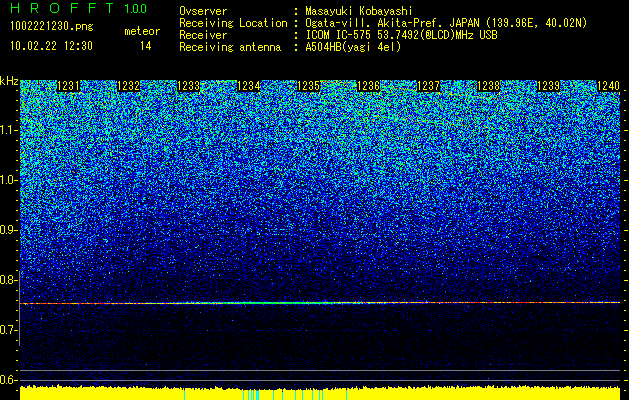The width and height of the screenshot is (629, 400).
Task: Click time marker 1233
Action: [x=188, y=86]
